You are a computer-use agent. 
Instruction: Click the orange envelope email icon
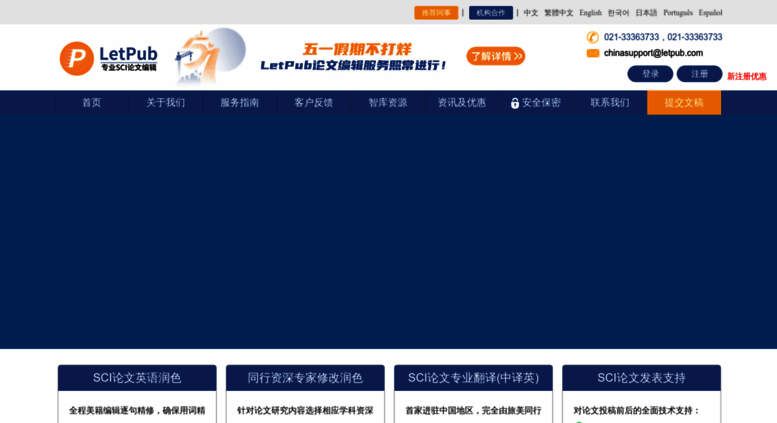tap(593, 53)
